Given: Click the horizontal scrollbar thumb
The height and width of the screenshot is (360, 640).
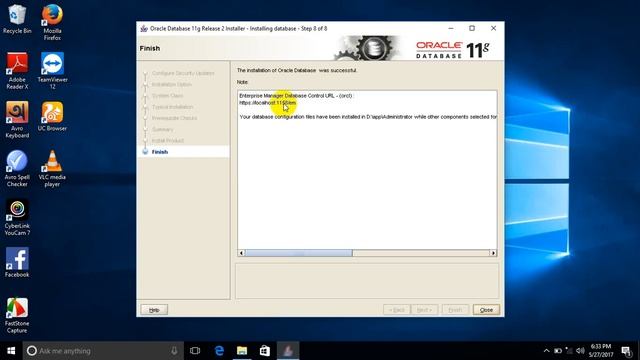Looking at the screenshot, I should 298,253.
